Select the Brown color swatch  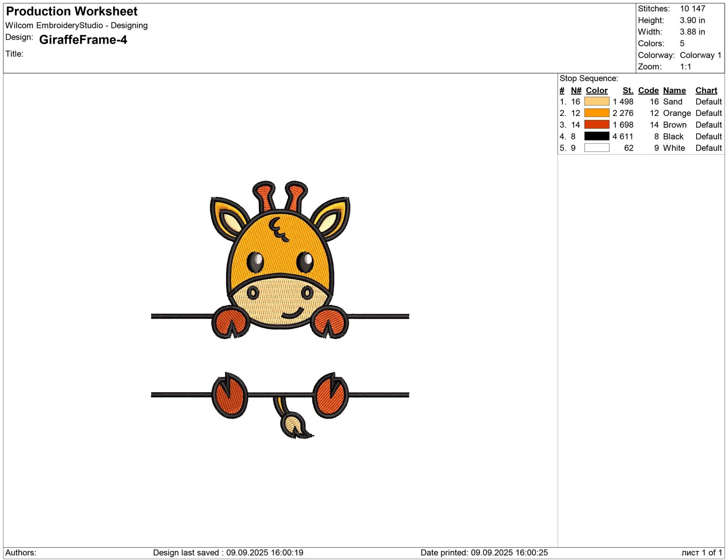coord(597,125)
